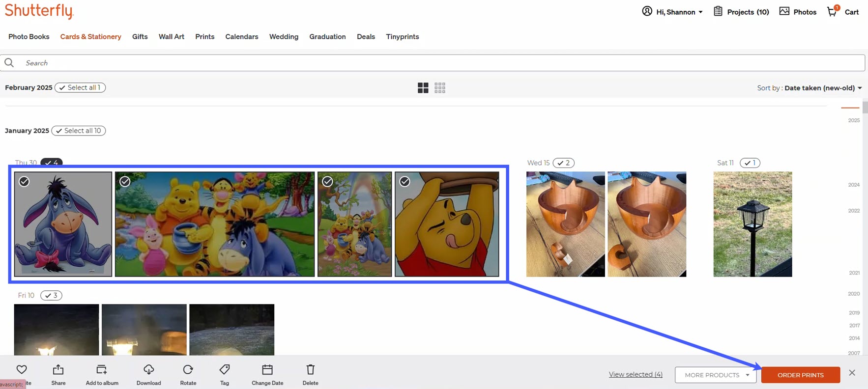Viewport: 868px width, 389px height.
Task: Open the Cards & Stationery menu
Action: click(91, 36)
